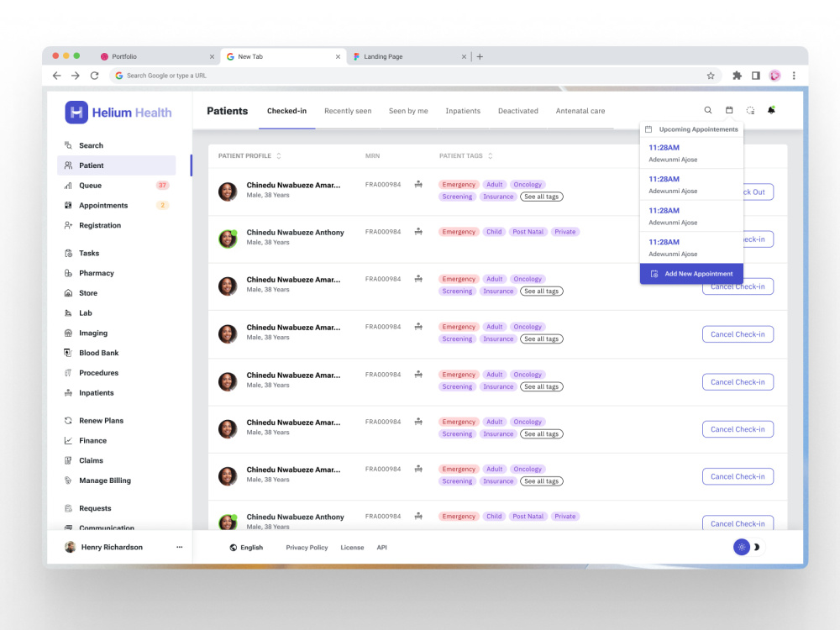Select Patient in the sidebar
The height and width of the screenshot is (630, 840).
(x=116, y=165)
